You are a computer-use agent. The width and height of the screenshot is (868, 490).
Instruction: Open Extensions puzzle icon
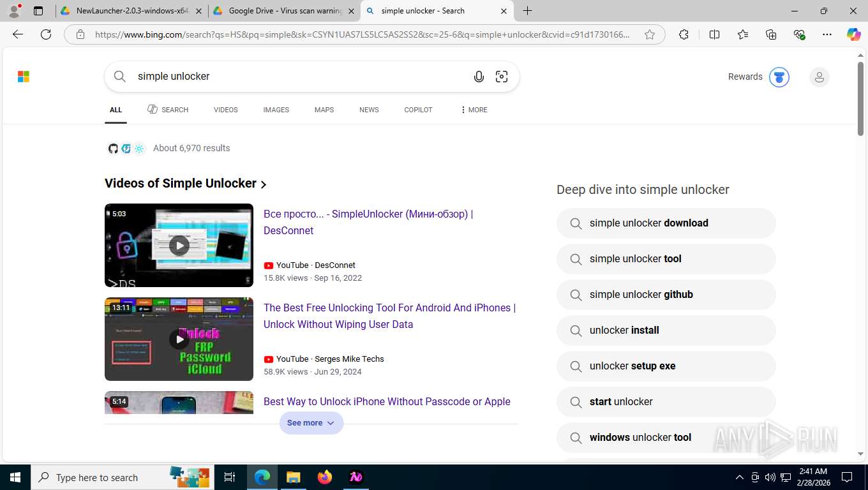click(684, 34)
